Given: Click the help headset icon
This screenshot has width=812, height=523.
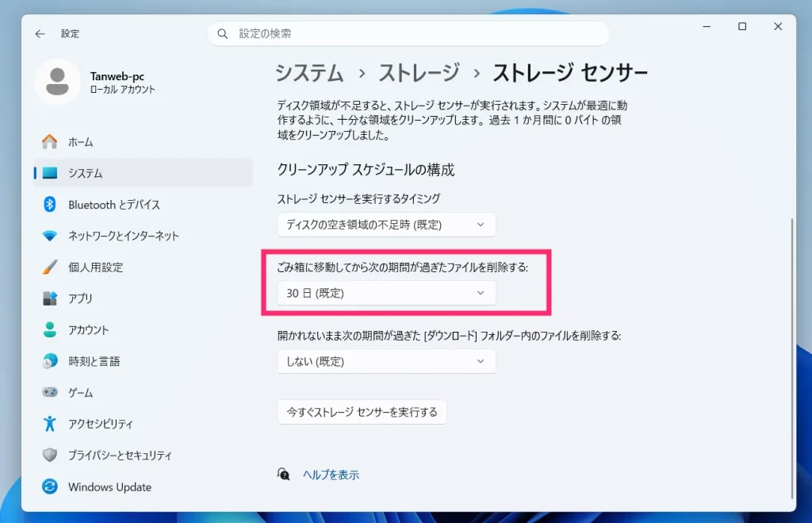Looking at the screenshot, I should point(283,474).
